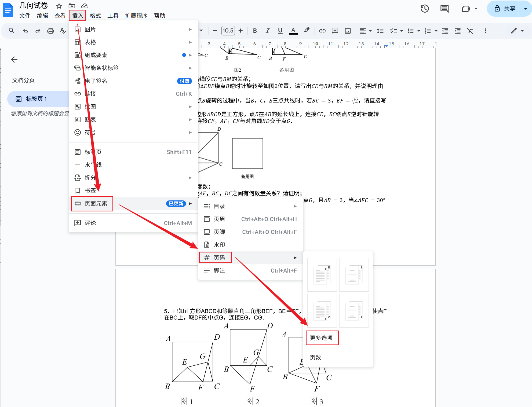Open the Print icon
Screen dimensions: 532x407
click(50, 31)
